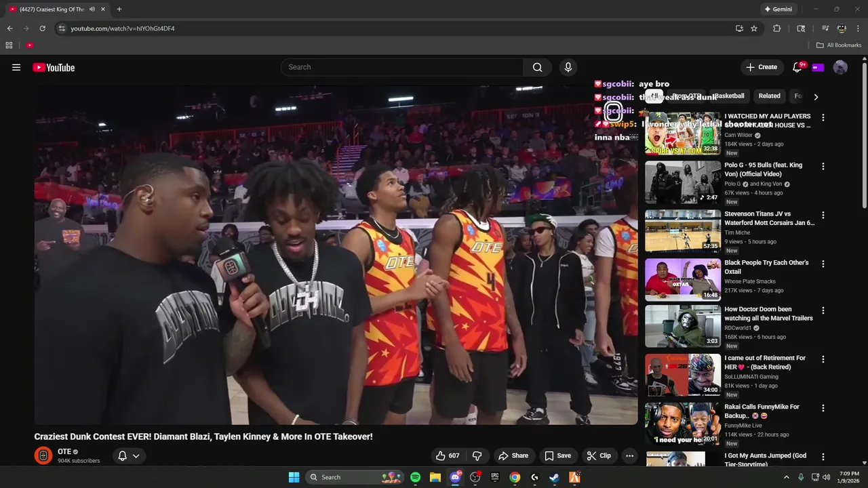Open menu for Black People Oxtail video
Screen dimensions: 868x488
823,264
